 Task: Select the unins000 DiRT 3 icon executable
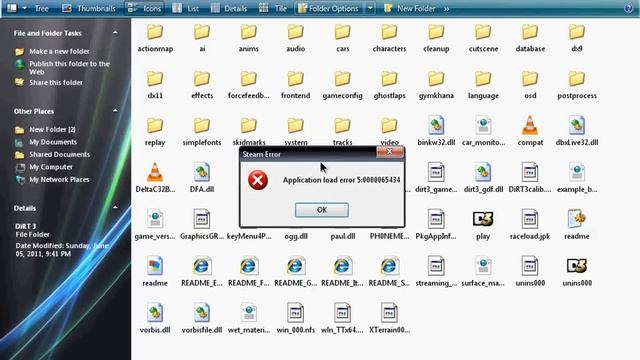(x=577, y=272)
